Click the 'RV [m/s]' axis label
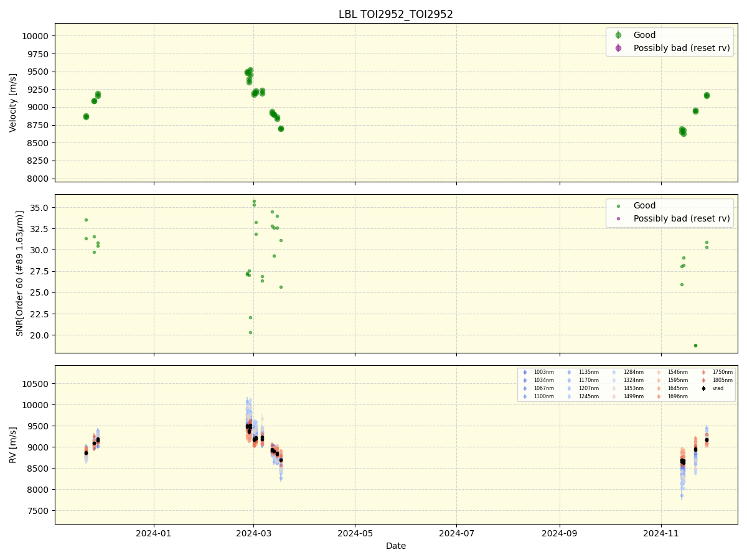Viewport: 747px width, 560px height. click(13, 444)
